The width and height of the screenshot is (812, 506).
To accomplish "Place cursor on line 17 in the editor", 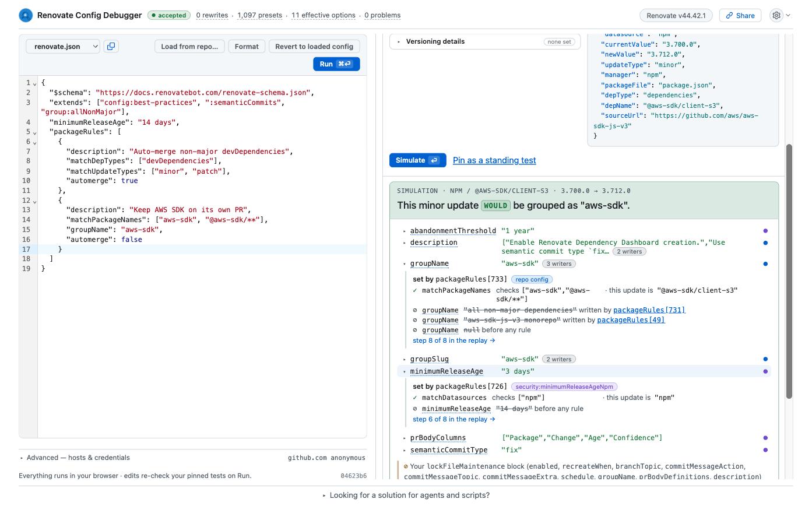I will click(x=202, y=250).
